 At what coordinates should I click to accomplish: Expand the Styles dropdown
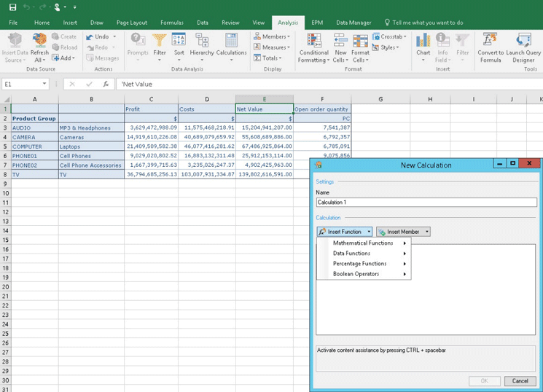[397, 47]
